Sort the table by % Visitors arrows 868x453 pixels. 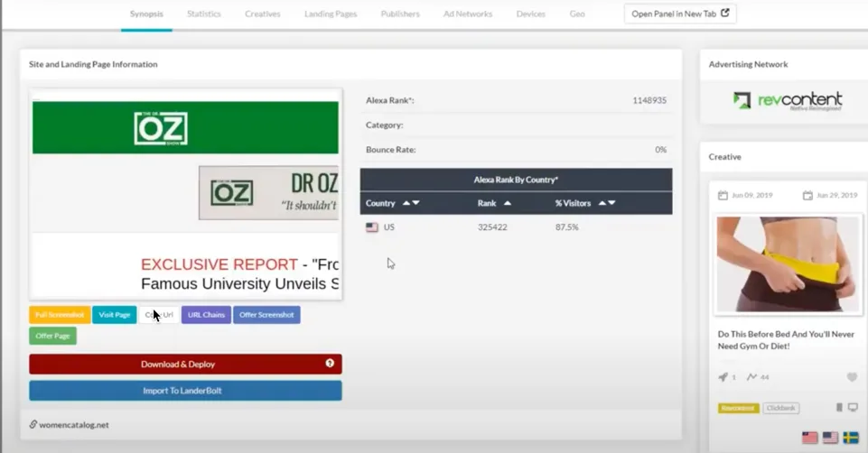coord(607,203)
